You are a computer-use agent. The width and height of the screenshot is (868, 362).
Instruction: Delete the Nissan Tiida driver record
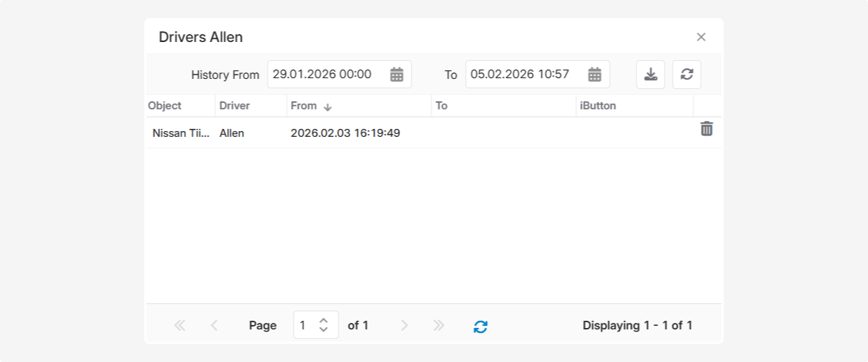[707, 130]
